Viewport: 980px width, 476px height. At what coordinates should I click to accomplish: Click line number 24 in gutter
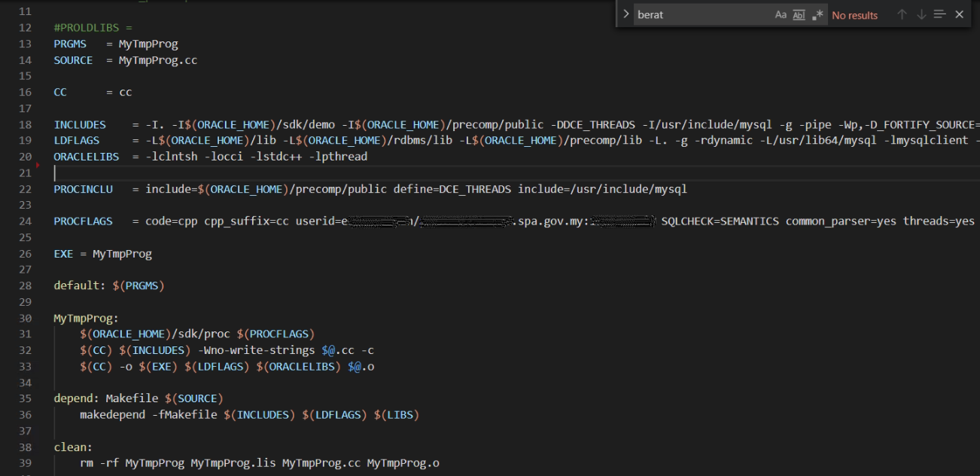(x=25, y=221)
